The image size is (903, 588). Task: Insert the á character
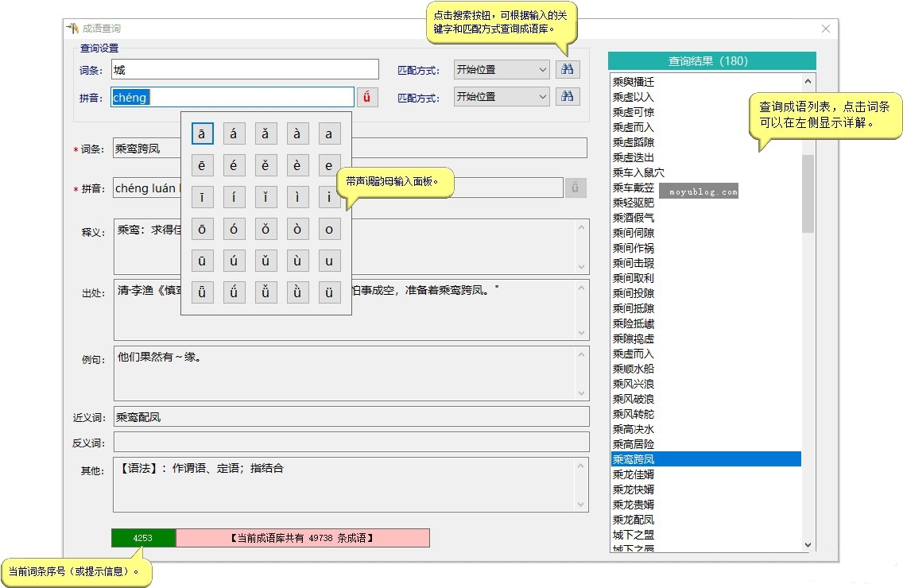tap(234, 133)
